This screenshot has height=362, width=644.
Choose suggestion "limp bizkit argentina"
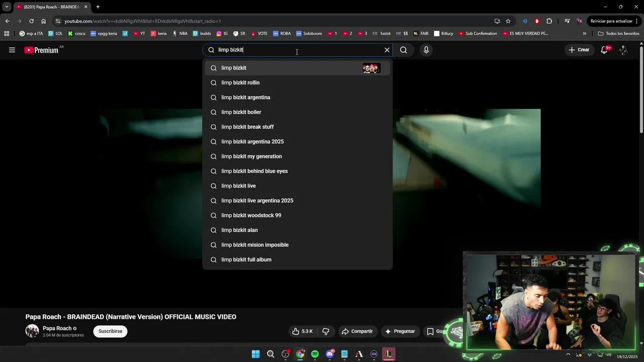coord(297,98)
